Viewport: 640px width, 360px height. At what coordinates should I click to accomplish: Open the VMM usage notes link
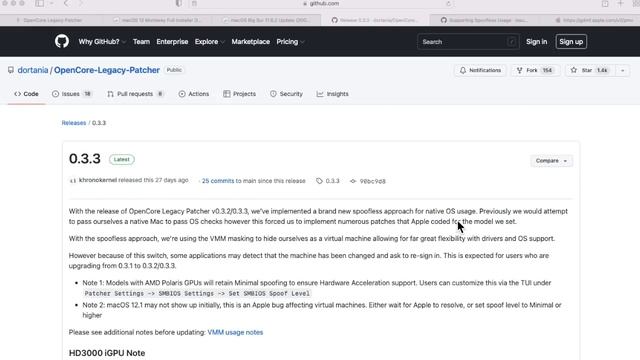pyautogui.click(x=235, y=332)
